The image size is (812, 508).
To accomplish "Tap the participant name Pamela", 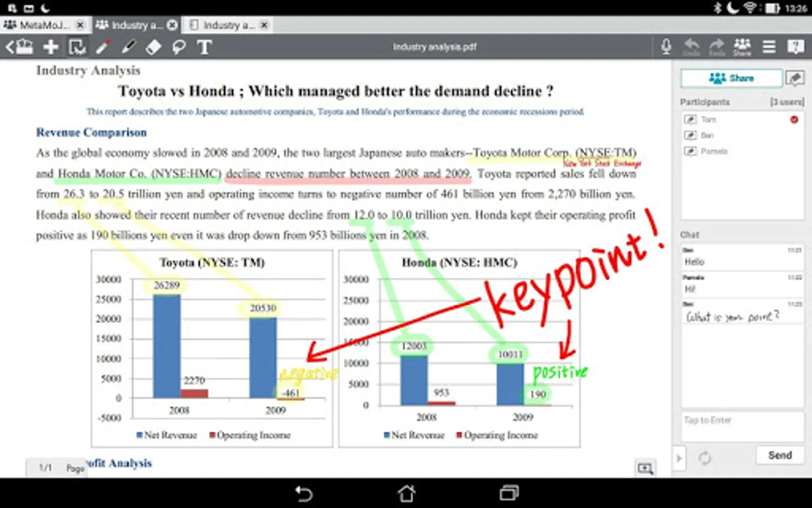I will click(714, 151).
